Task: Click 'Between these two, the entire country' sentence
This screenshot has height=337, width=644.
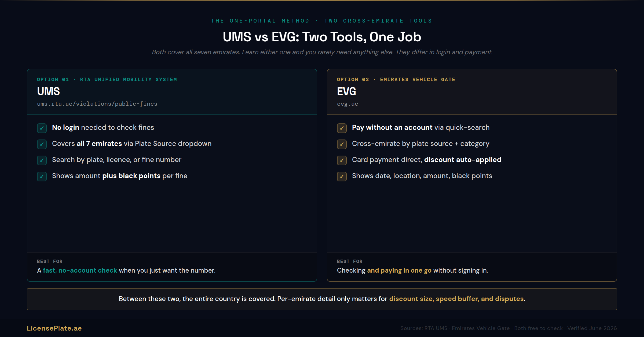Action: pyautogui.click(x=322, y=299)
